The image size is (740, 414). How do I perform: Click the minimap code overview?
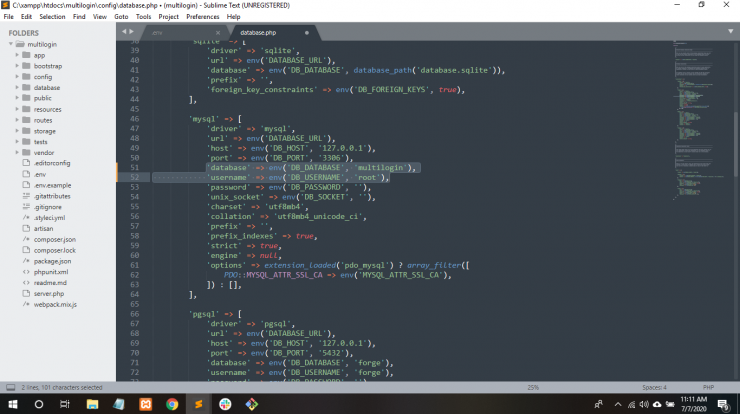pyautogui.click(x=698, y=120)
